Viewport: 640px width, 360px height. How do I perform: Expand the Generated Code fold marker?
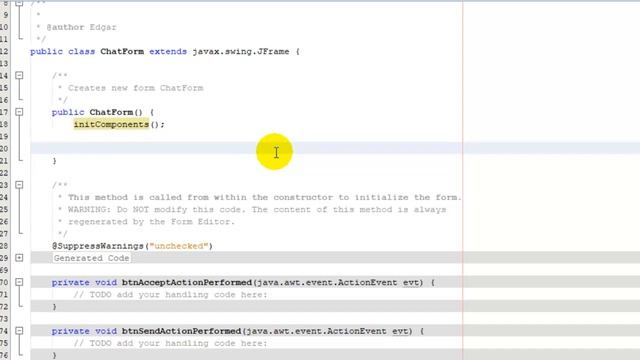19,258
